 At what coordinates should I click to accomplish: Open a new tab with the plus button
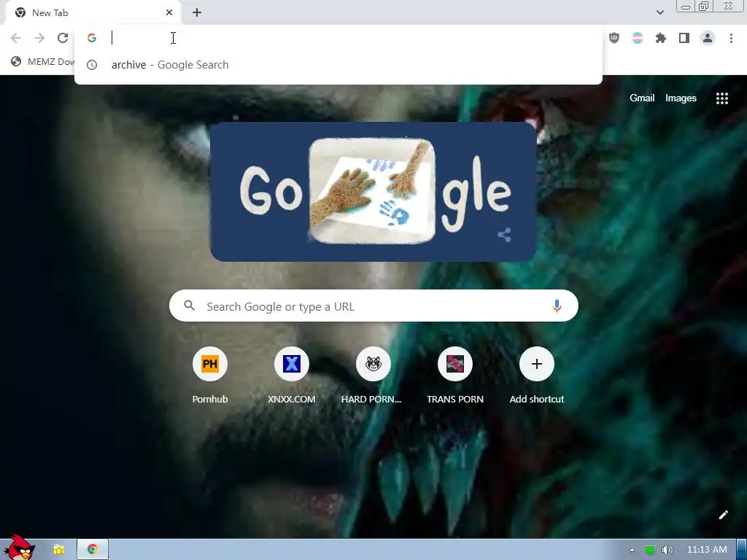[197, 13]
